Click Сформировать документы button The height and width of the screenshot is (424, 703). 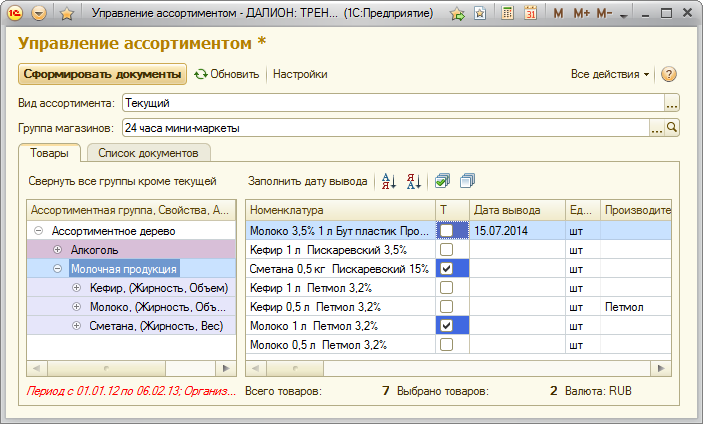point(102,74)
